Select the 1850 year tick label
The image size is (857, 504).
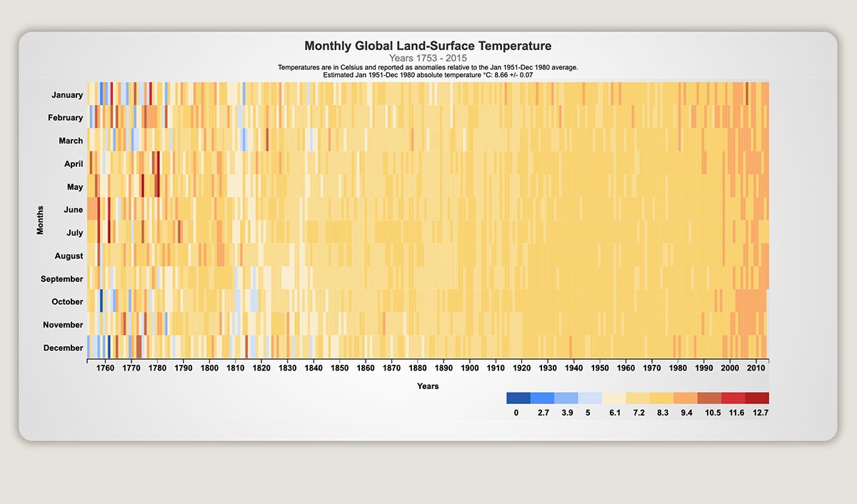339,368
